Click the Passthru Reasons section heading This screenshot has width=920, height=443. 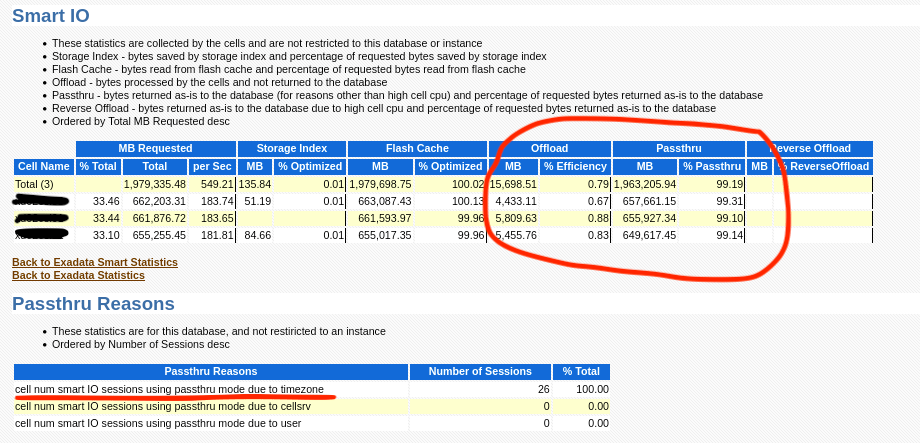pyautogui.click(x=93, y=304)
